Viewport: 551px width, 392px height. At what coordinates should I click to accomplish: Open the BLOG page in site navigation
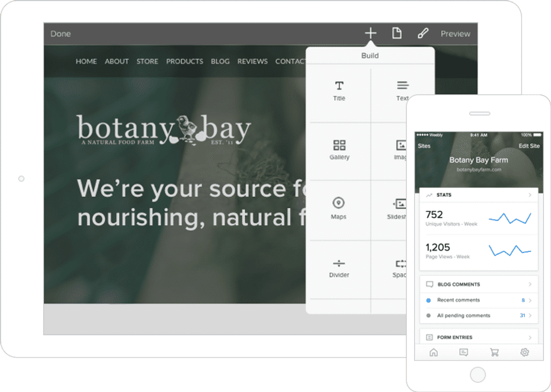click(220, 61)
